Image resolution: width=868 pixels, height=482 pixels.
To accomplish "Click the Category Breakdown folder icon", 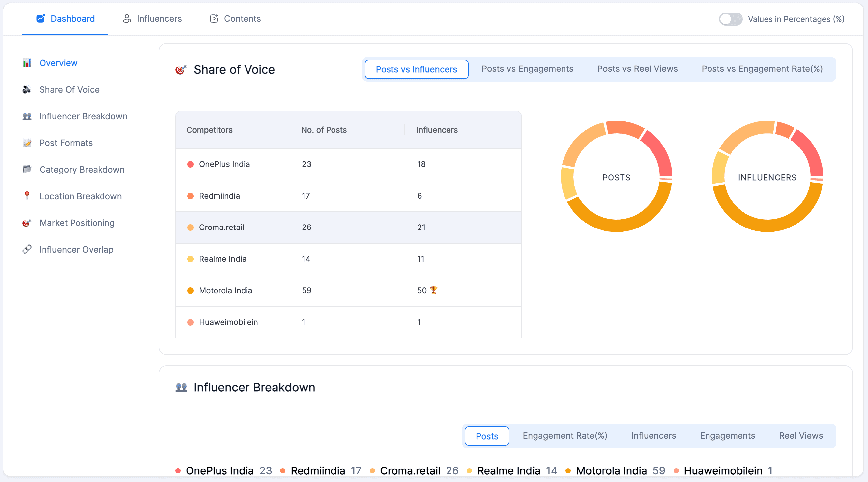I will (27, 169).
